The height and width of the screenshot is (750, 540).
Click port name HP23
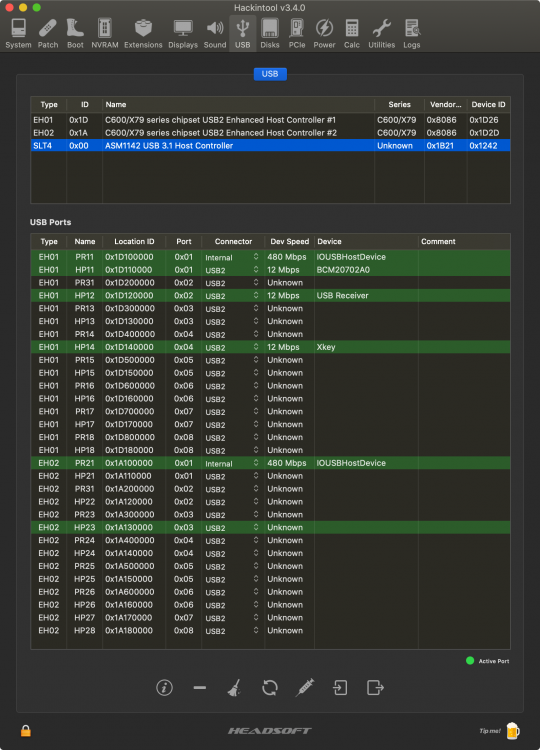85,528
